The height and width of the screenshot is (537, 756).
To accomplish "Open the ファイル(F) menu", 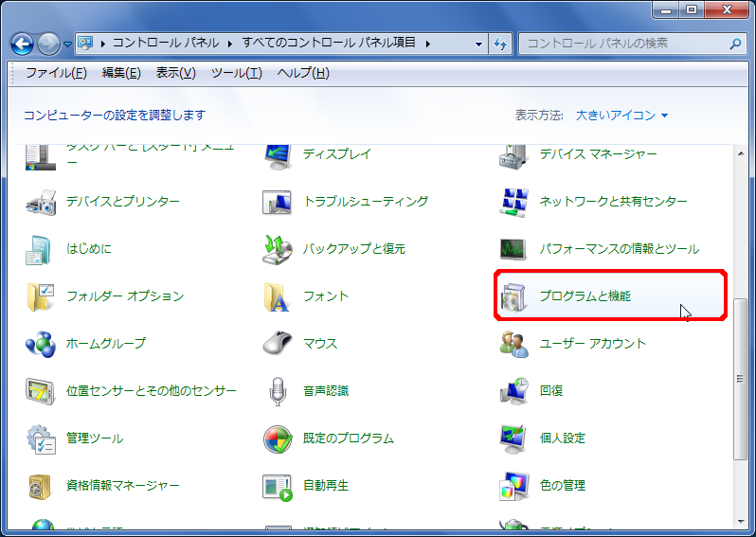I will click(56, 74).
